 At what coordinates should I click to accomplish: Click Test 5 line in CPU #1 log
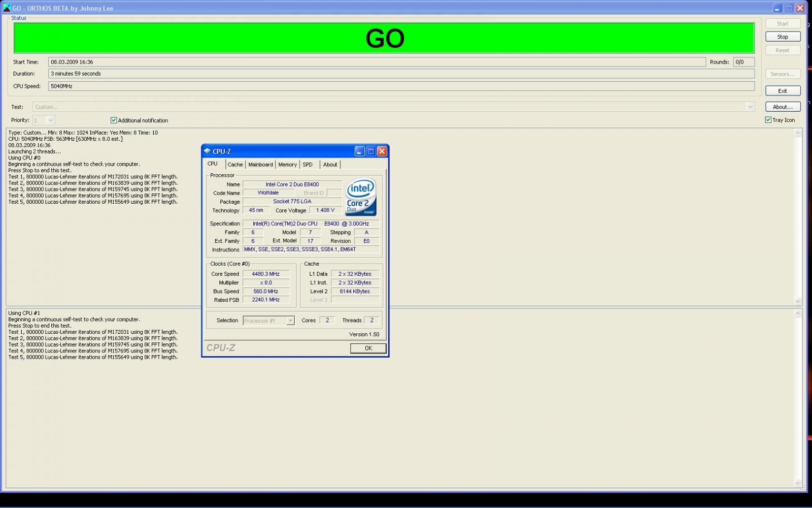[93, 357]
